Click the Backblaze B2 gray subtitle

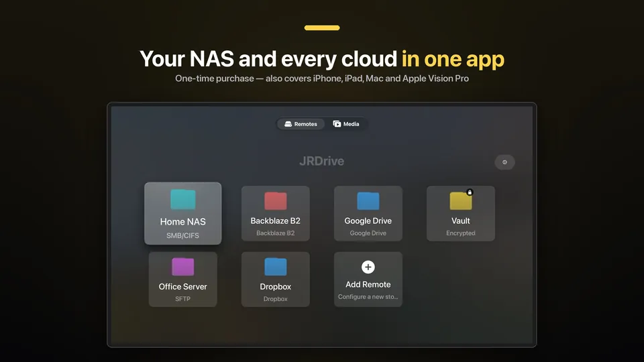(276, 233)
